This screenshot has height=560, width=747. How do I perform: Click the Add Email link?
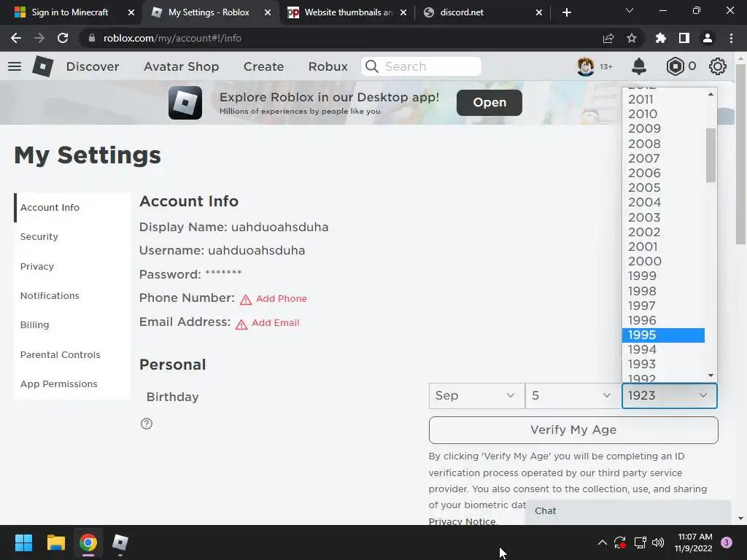(x=275, y=322)
